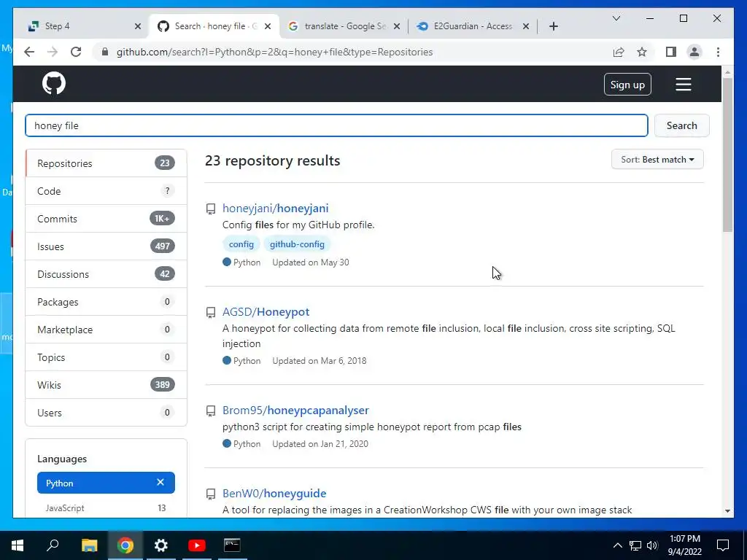Switch to Chrome in the taskbar
The height and width of the screenshot is (560, 747).
[125, 545]
